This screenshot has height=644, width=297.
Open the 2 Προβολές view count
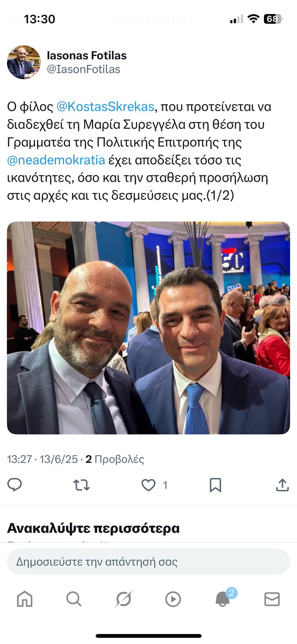[115, 459]
